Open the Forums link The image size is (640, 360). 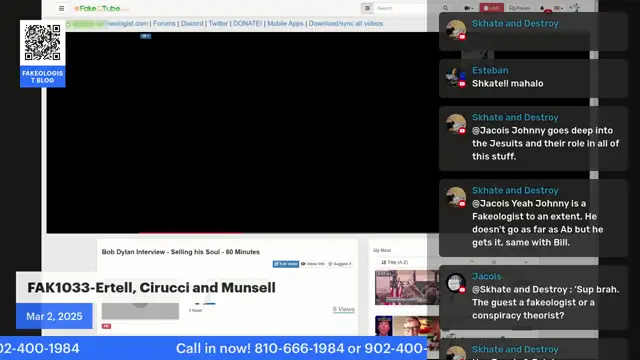tap(164, 24)
